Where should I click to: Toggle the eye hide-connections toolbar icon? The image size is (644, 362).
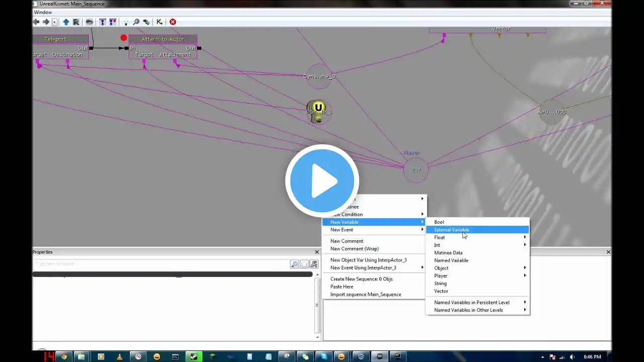click(89, 22)
